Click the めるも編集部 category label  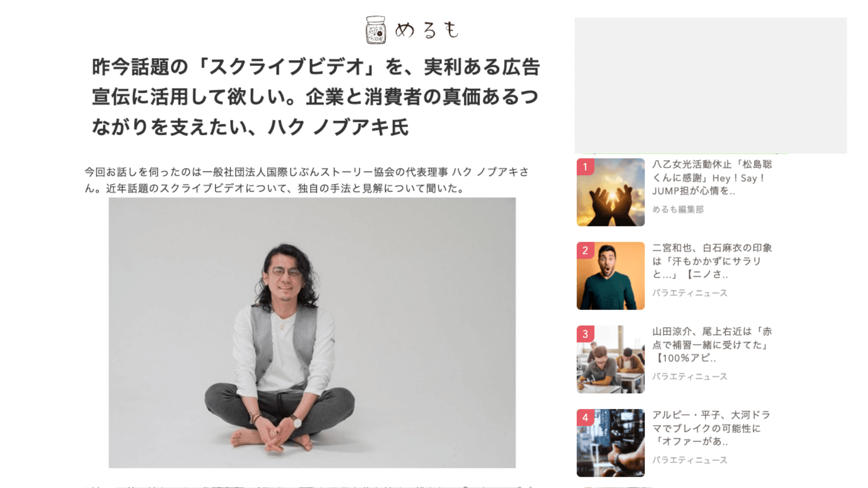tap(678, 209)
